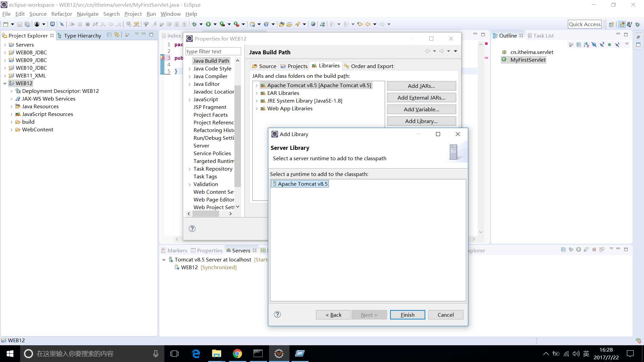The image size is (644, 362).
Task: Expand Java Code Style in properties list
Action: click(190, 69)
